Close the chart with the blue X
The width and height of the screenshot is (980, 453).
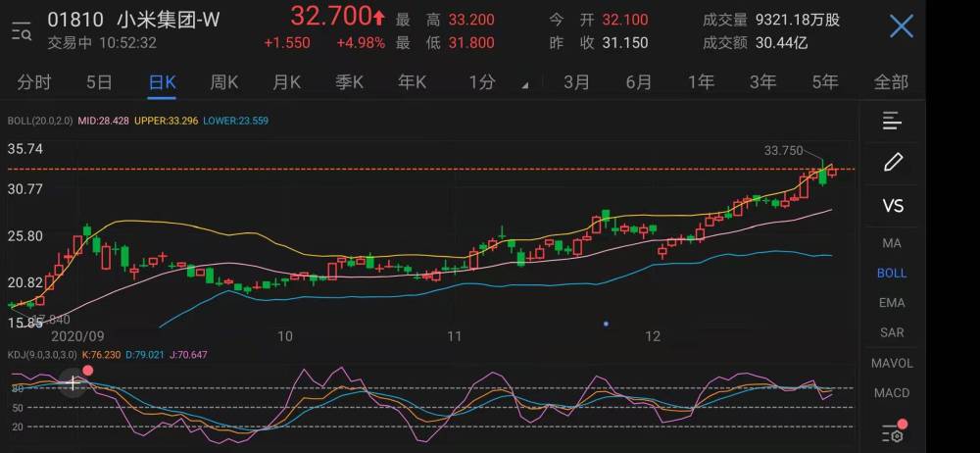[902, 26]
